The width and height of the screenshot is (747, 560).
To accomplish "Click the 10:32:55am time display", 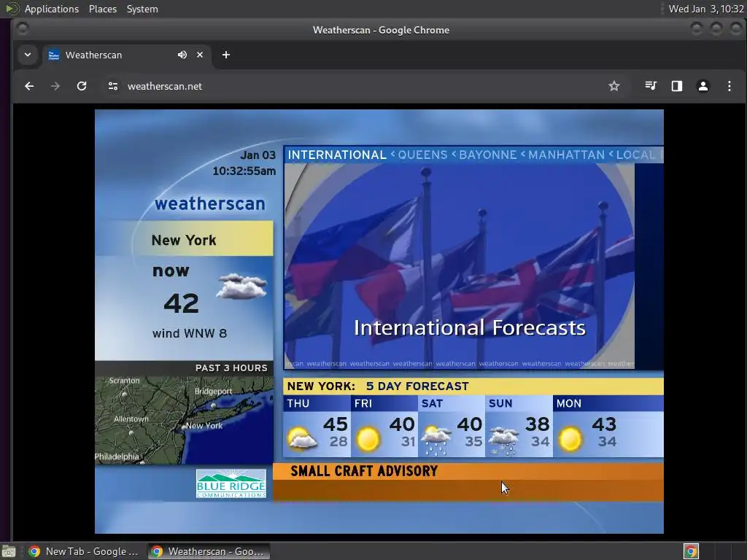I will tap(244, 171).
